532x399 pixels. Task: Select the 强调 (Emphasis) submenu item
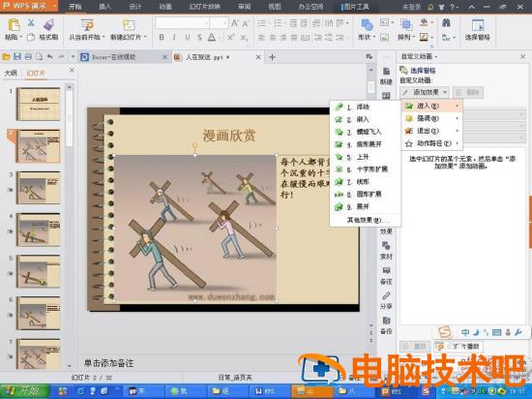point(432,118)
